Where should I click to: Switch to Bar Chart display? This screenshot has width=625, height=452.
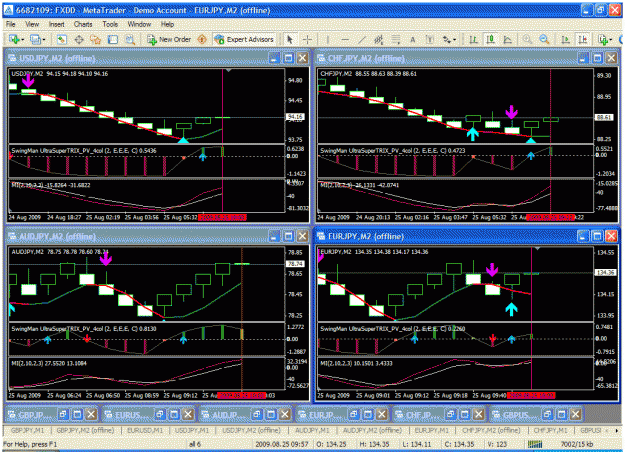474,39
